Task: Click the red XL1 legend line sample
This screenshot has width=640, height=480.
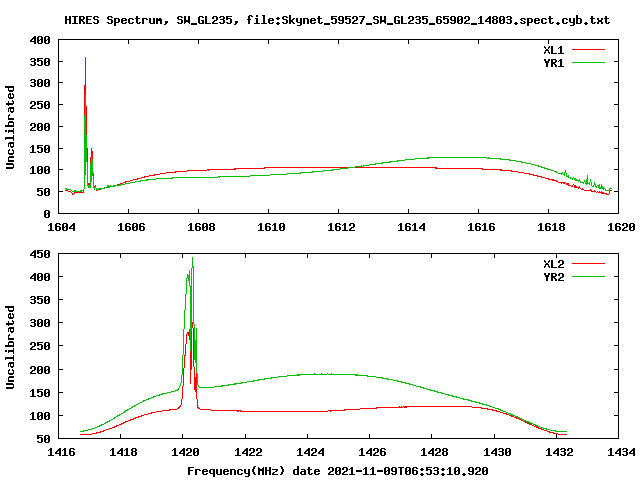Action: tap(588, 50)
